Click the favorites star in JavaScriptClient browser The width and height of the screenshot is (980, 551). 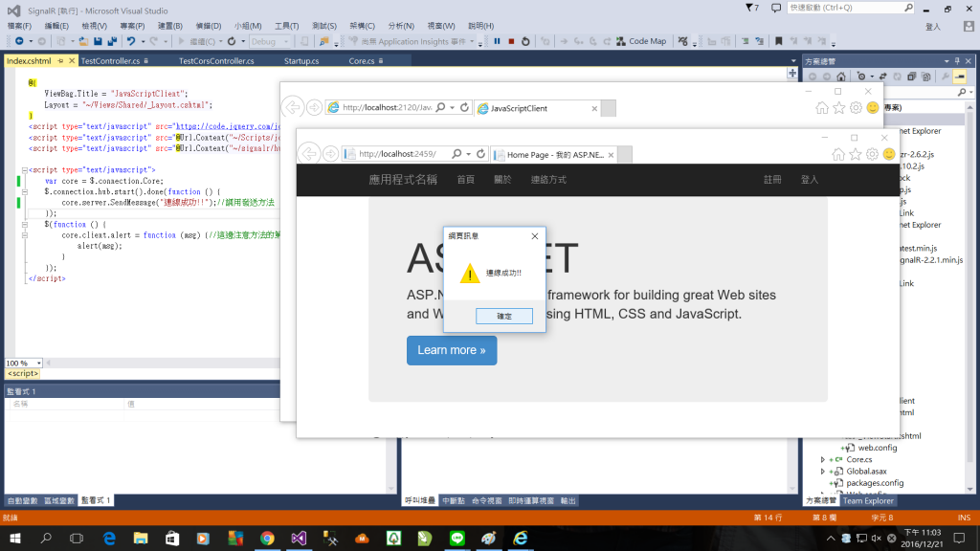tap(838, 108)
